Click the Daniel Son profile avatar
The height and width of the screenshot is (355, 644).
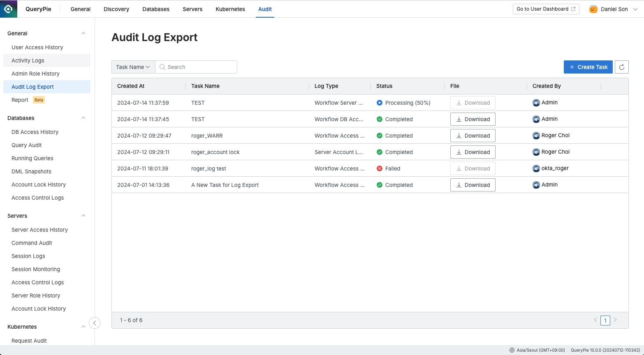pos(593,9)
